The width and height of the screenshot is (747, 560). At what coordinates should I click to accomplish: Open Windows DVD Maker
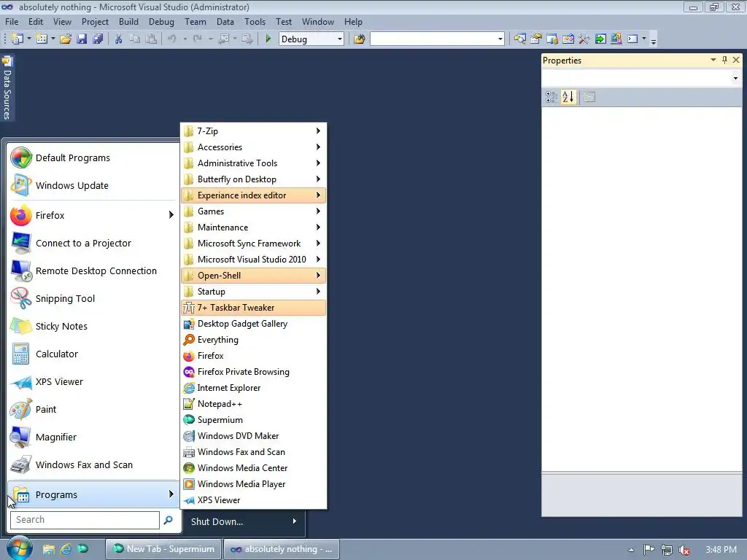tap(254, 436)
